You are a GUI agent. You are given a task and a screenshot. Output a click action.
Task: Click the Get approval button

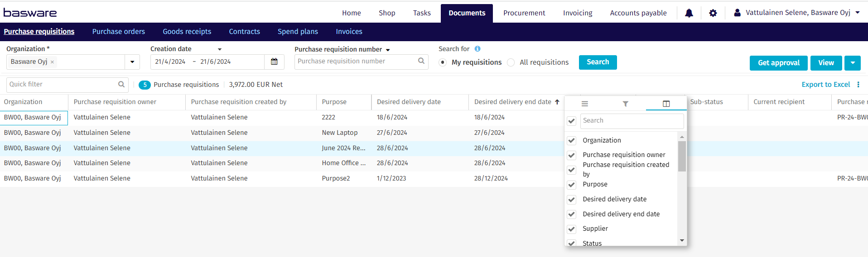[x=779, y=63]
